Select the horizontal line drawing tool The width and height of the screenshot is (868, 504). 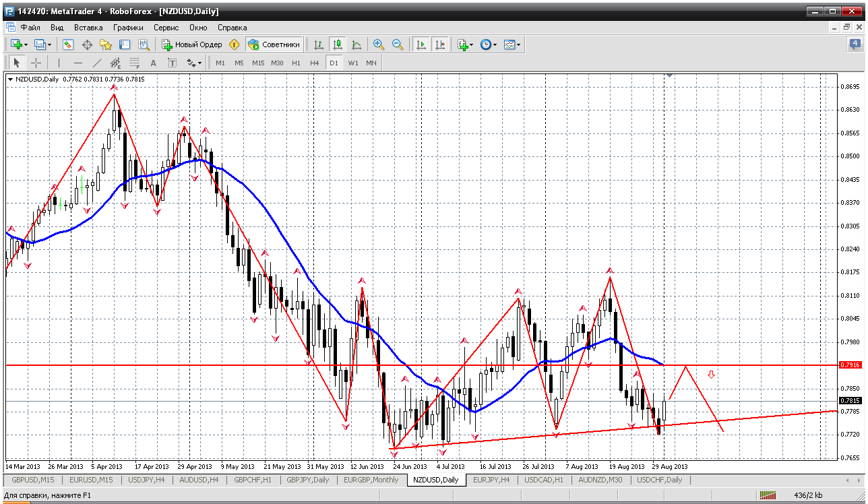pos(77,63)
